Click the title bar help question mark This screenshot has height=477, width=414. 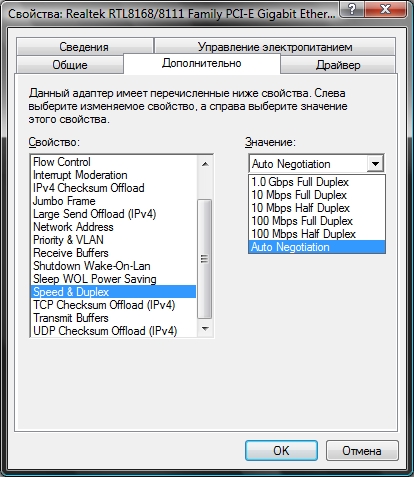click(x=352, y=8)
